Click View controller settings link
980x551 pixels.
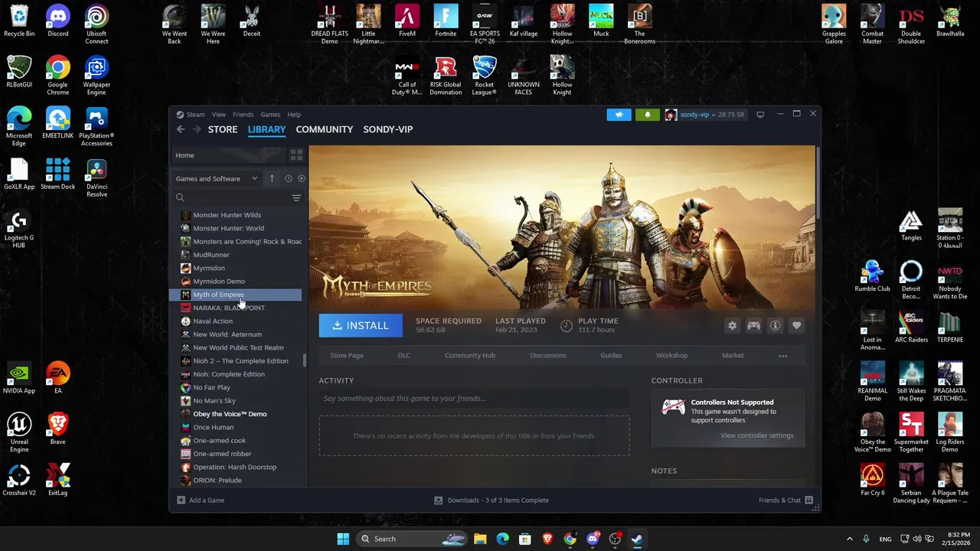coord(757,435)
